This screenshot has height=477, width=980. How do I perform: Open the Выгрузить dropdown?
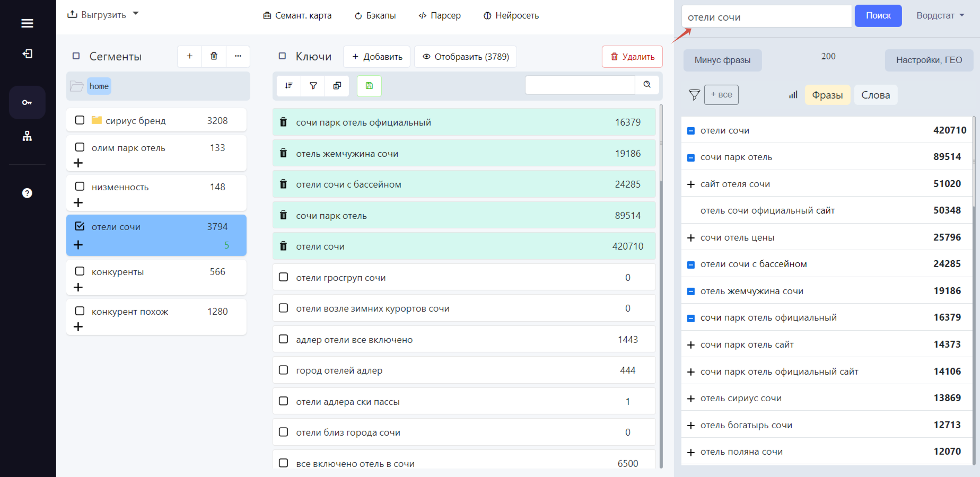103,14
